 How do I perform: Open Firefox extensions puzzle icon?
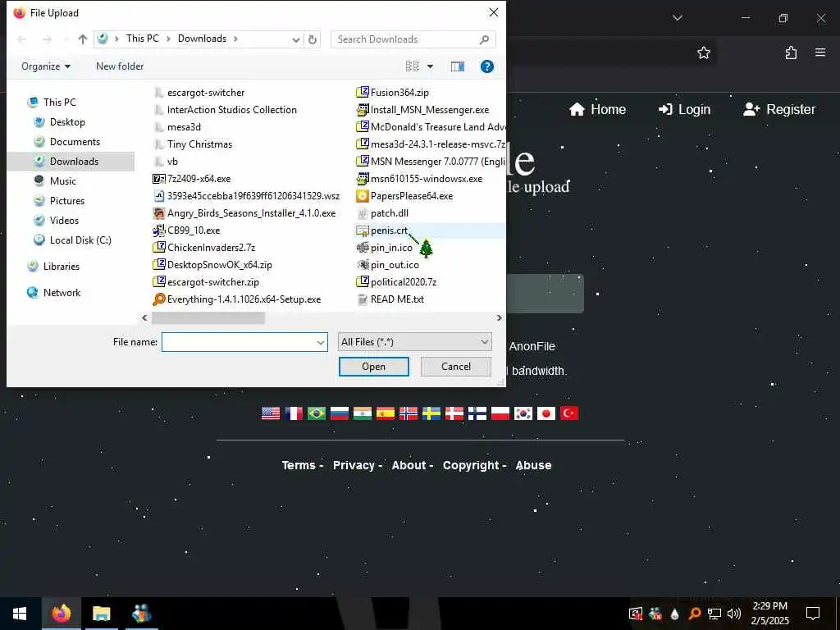point(791,52)
